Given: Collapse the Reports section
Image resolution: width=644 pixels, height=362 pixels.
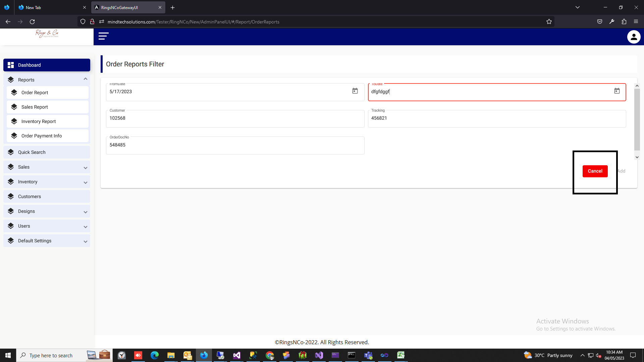Looking at the screenshot, I should pyautogui.click(x=85, y=79).
